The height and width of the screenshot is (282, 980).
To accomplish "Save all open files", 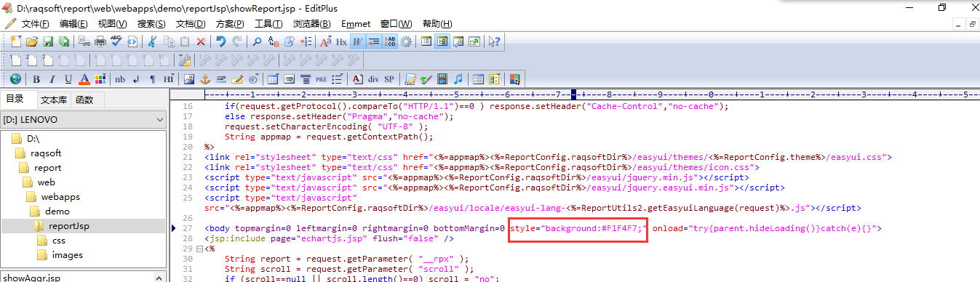I will [64, 41].
